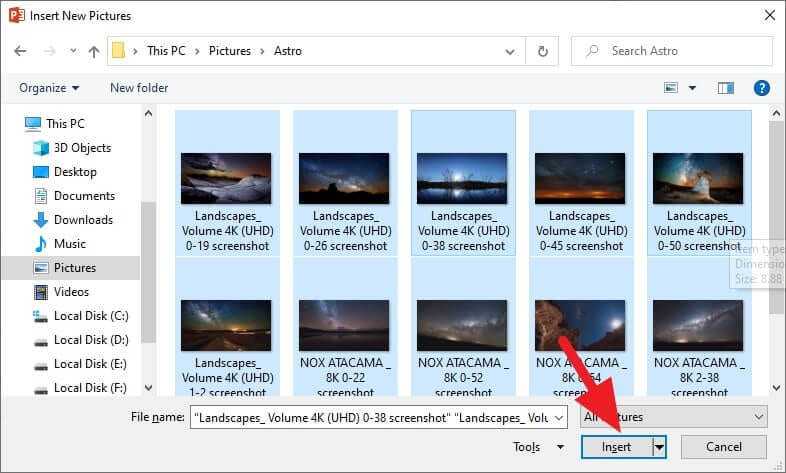Select NOX ATACAMA 8K 0-22 thumbnail
Image resolution: width=786 pixels, height=473 pixels.
pos(344,326)
